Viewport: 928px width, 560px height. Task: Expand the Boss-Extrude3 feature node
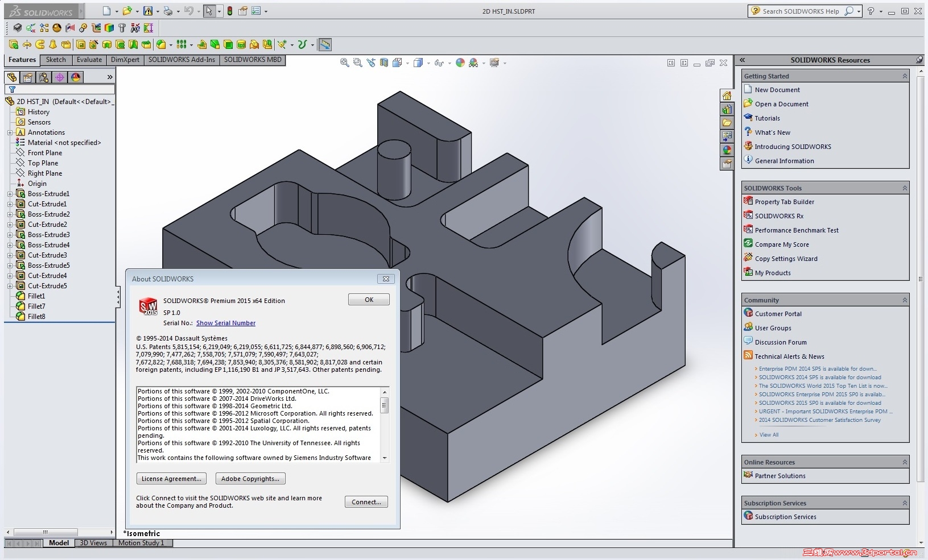10,235
